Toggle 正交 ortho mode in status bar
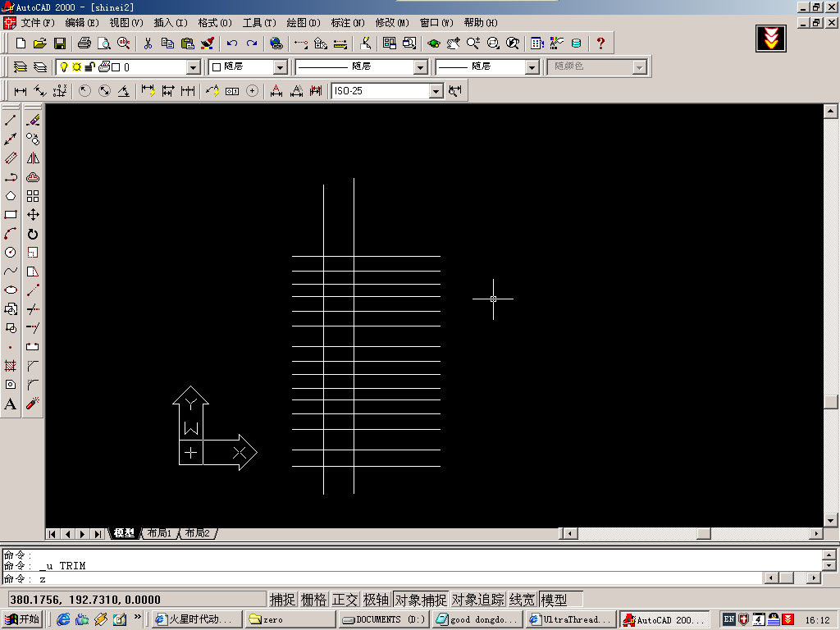 click(x=345, y=600)
